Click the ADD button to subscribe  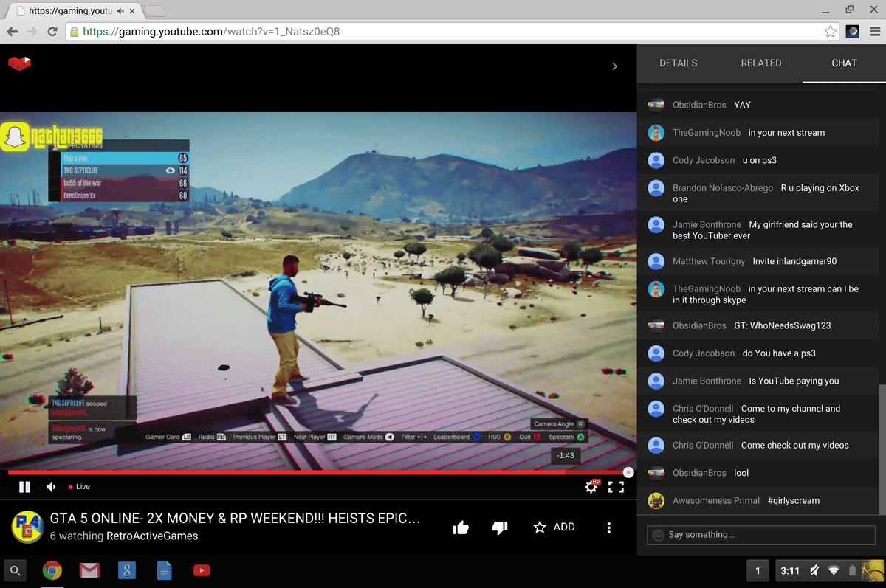[554, 526]
